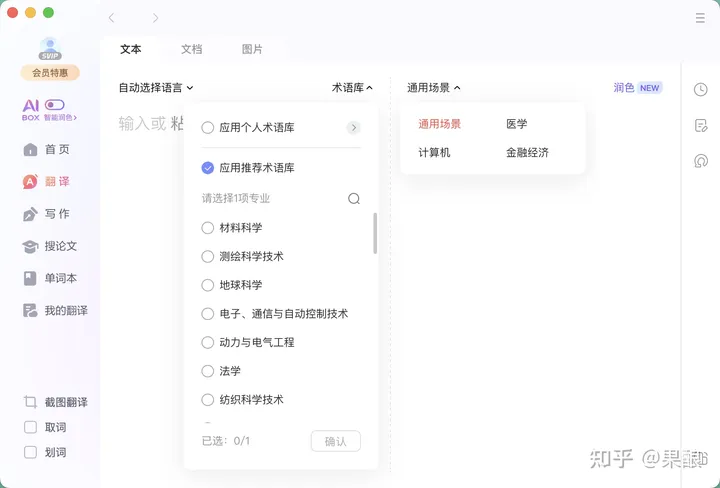The height and width of the screenshot is (488, 720).
Task: Select 地球科学 specialty
Action: tap(208, 285)
